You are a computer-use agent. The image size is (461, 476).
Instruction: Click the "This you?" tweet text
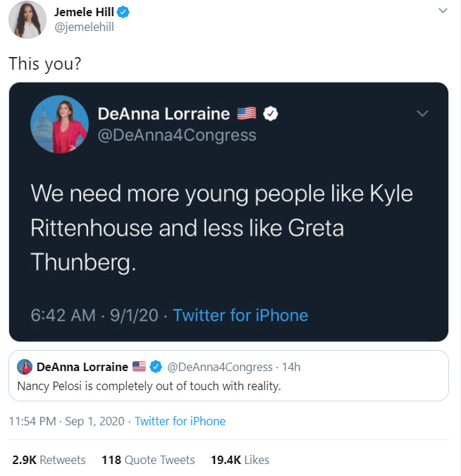point(45,63)
